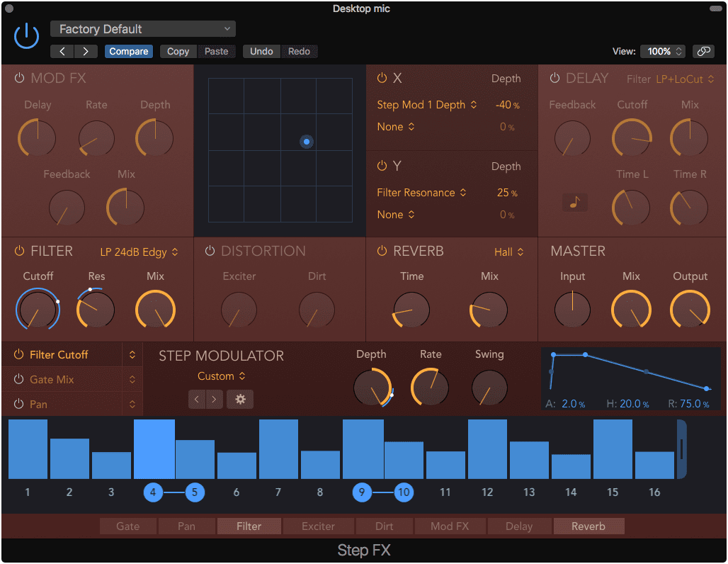Click step bar 7 in the step sequencer

[278, 446]
